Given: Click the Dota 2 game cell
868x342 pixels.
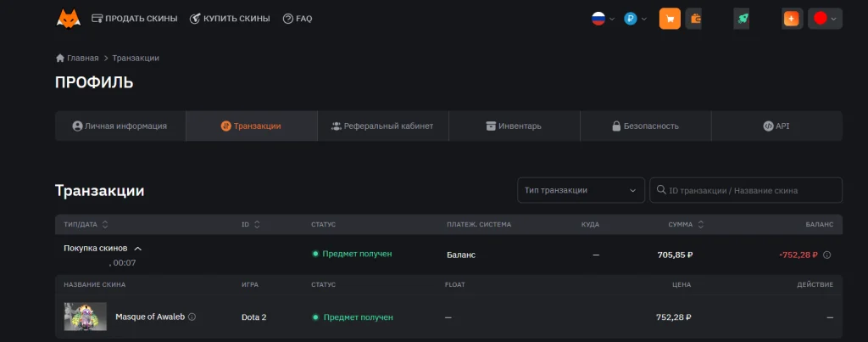Looking at the screenshot, I should point(254,317).
